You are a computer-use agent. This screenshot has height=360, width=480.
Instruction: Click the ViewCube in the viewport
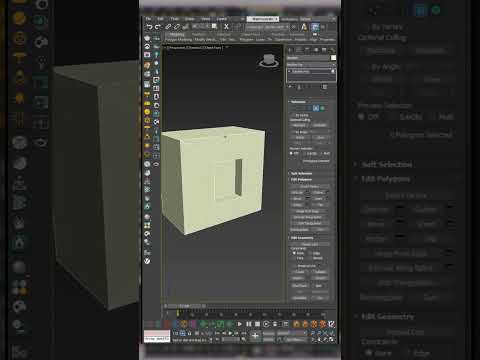pos(269,61)
